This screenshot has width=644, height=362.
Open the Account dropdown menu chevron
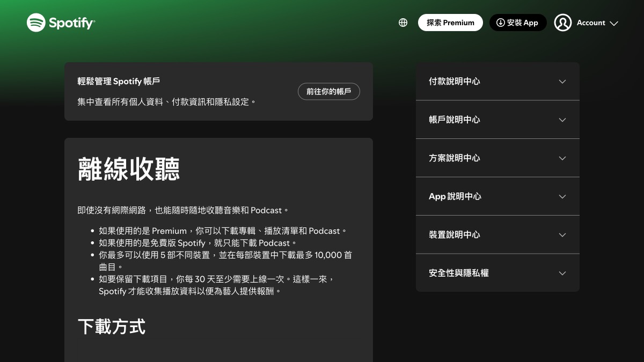tap(614, 23)
